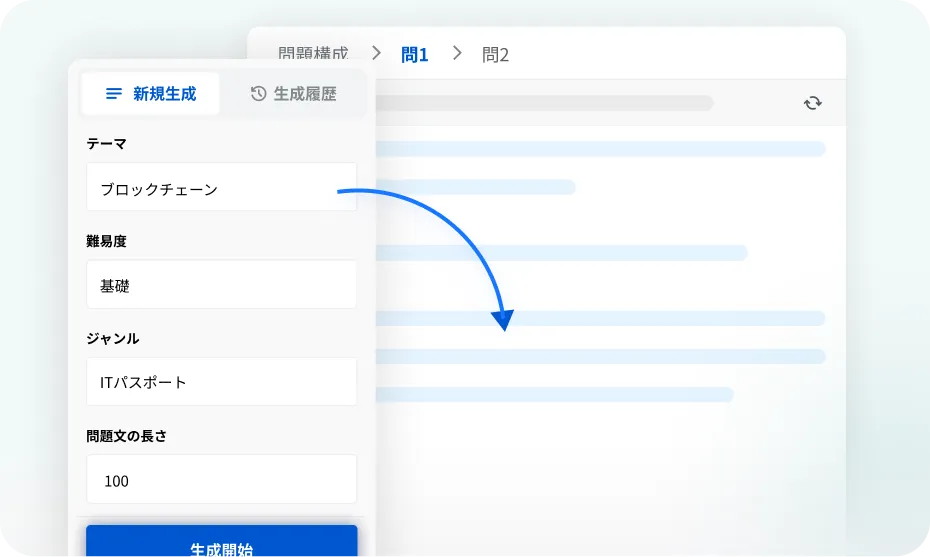Click the 問題文の長さ label
The image size is (930, 557).
point(126,436)
